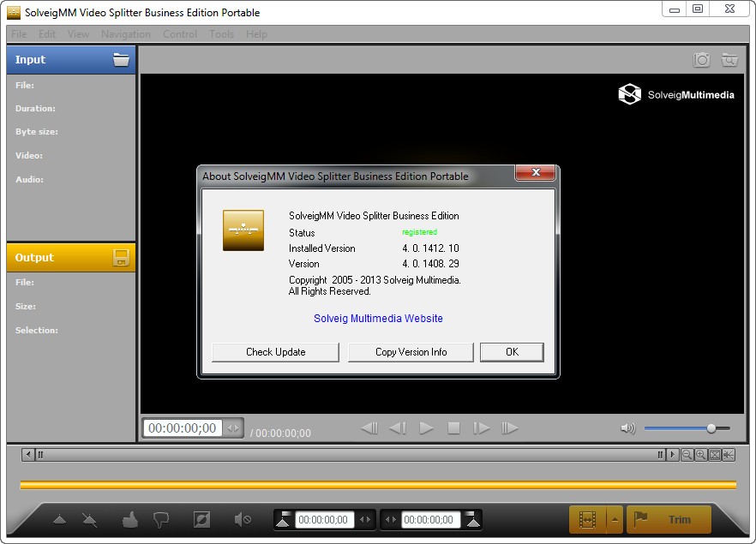The image size is (756, 544).
Task: Take a snapshot with camera icon
Action: [701, 60]
